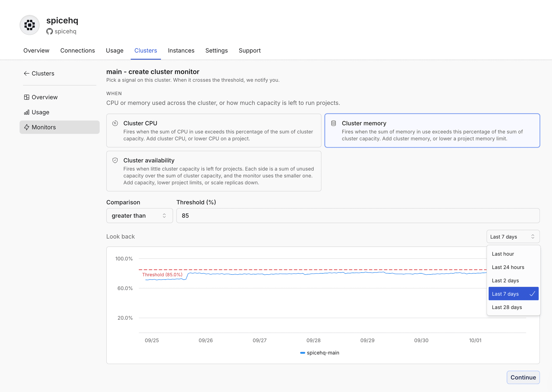Select the Cluster CPU signal card
Viewport: 552px width, 392px height.
(214, 130)
